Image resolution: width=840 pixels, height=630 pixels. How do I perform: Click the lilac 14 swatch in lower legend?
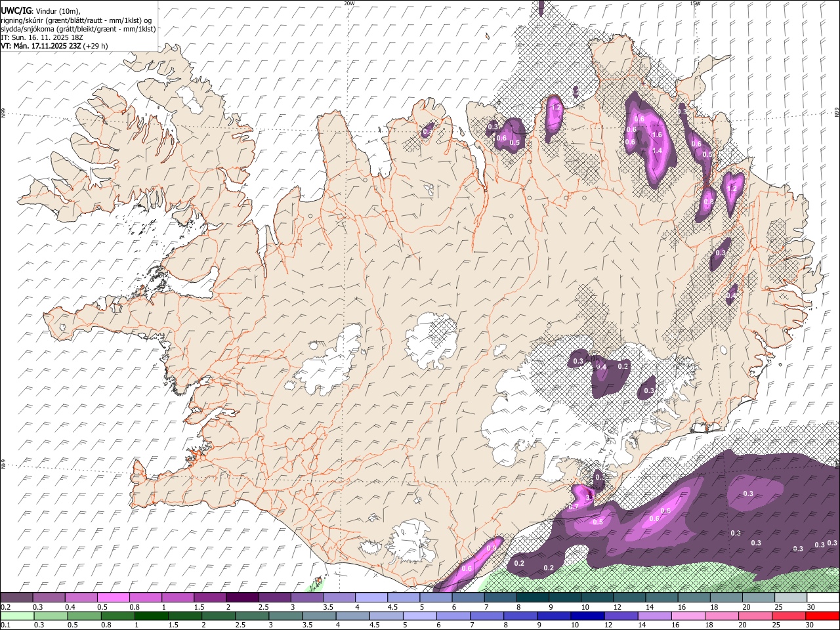(x=654, y=616)
